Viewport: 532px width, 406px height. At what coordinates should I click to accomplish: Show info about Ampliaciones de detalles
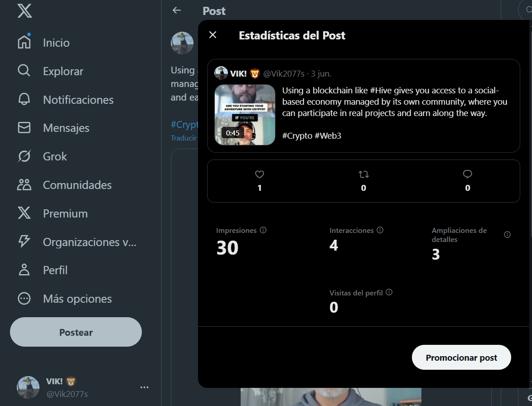click(x=507, y=235)
